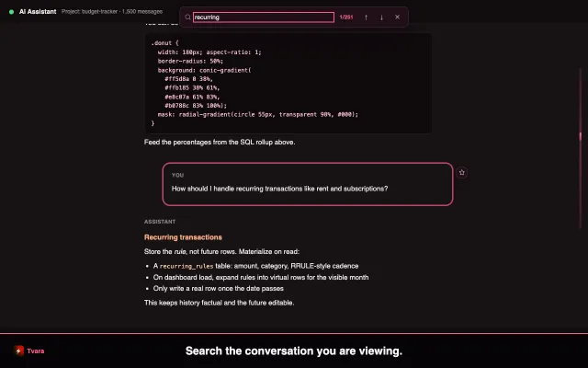Click "This keeps history factual and the future editable."
The height and width of the screenshot is (368, 588).
coord(219,303)
